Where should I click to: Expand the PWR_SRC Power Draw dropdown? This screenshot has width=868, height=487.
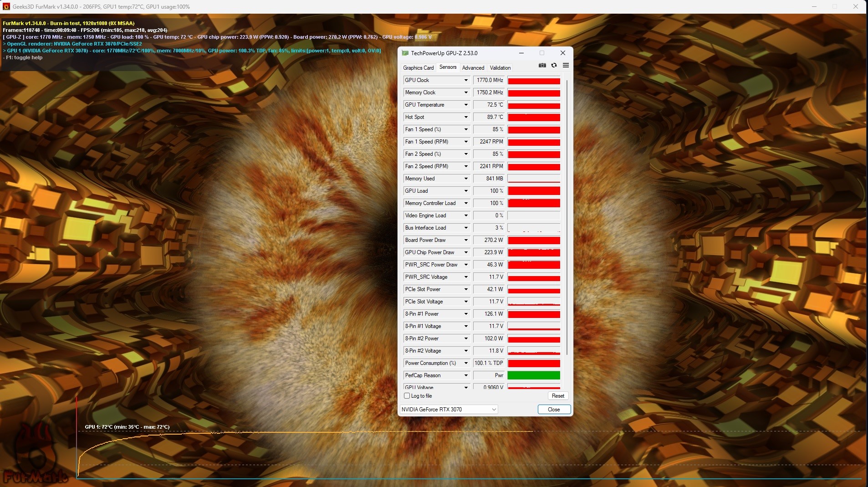click(x=466, y=265)
